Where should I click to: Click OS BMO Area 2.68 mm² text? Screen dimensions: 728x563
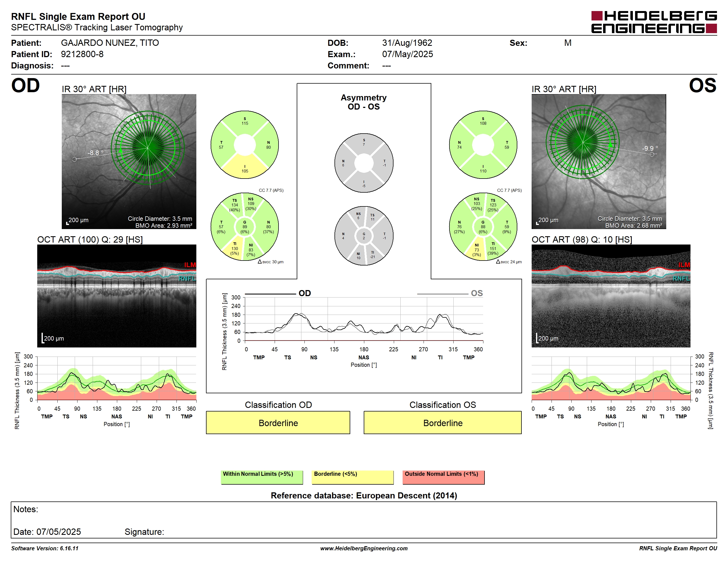(634, 225)
